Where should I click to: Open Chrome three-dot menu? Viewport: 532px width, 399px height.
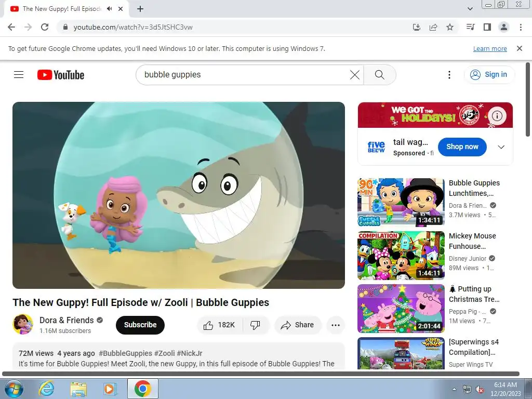(x=521, y=27)
